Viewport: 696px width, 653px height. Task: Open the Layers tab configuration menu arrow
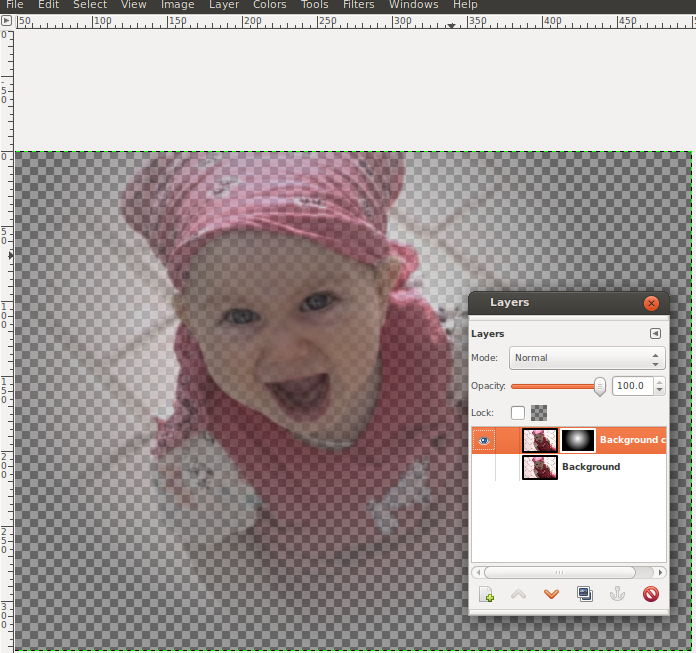point(655,334)
